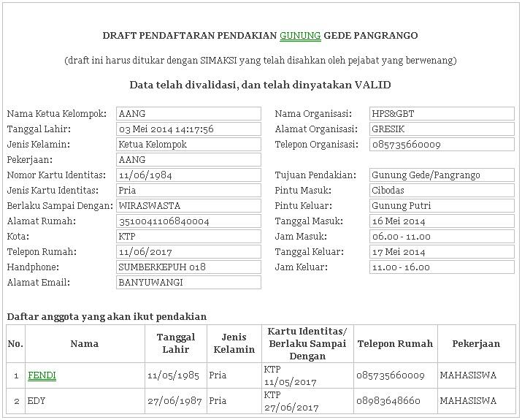The image size is (522, 420).
Task: Select the Telepon Rumah field showing 11/06/2017
Action: [x=188, y=251]
